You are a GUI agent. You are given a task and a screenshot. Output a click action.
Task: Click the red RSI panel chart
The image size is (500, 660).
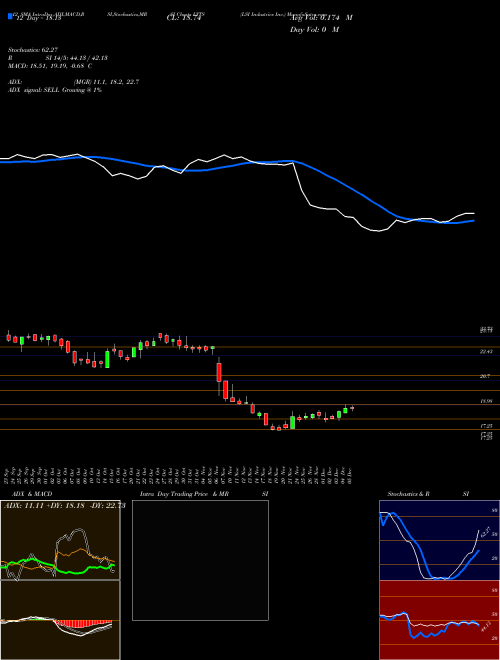439,620
